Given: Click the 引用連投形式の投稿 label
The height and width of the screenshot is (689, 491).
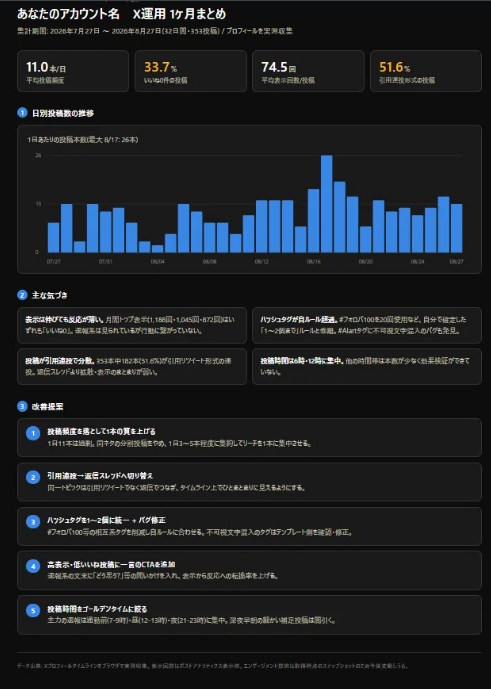Looking at the screenshot, I should (407, 80).
